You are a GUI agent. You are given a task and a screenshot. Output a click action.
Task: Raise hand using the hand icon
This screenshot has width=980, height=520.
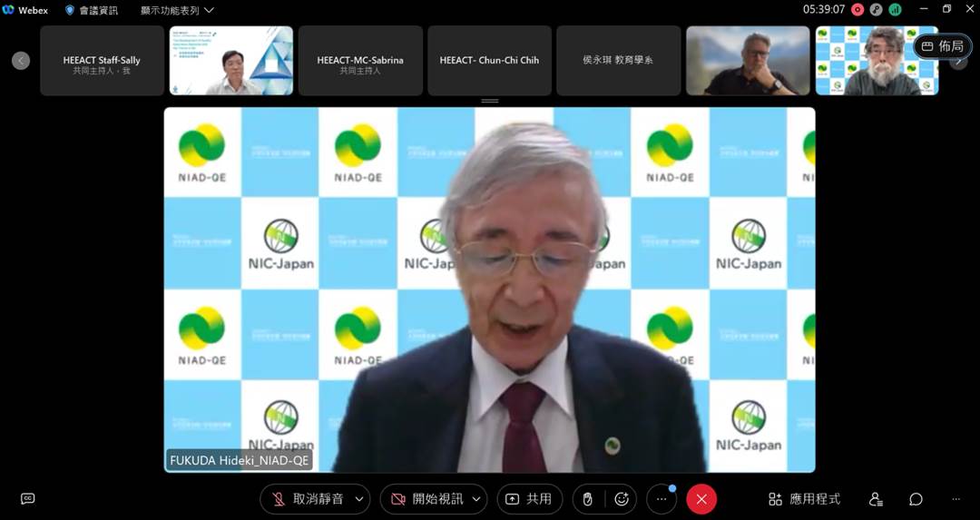(x=587, y=499)
